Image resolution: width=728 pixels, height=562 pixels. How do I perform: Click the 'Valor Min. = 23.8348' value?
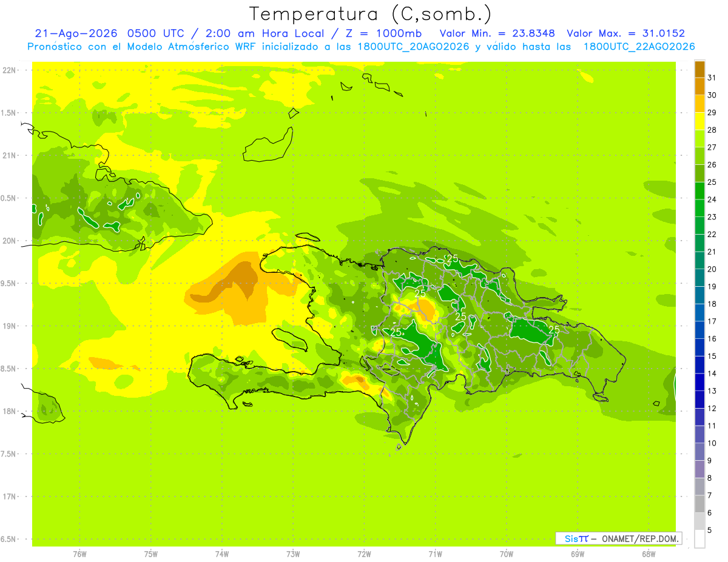point(497,33)
